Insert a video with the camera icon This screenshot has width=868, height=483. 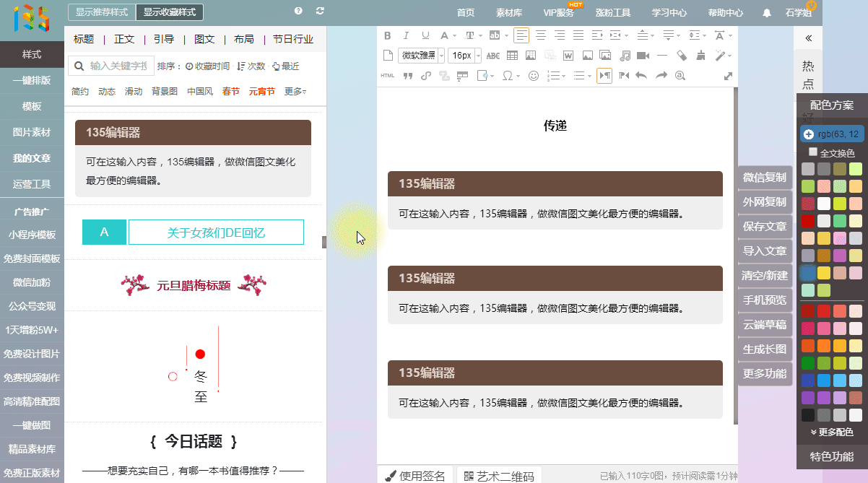pos(643,56)
